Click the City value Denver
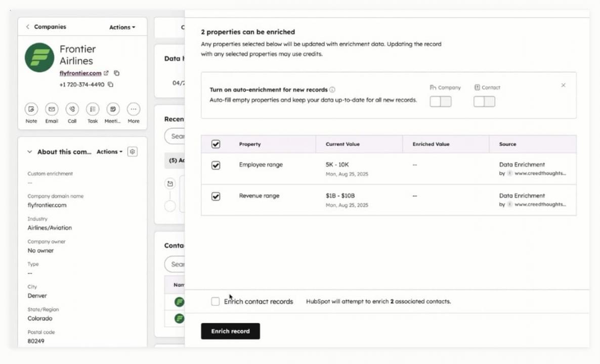The width and height of the screenshot is (600, 364). tap(37, 296)
